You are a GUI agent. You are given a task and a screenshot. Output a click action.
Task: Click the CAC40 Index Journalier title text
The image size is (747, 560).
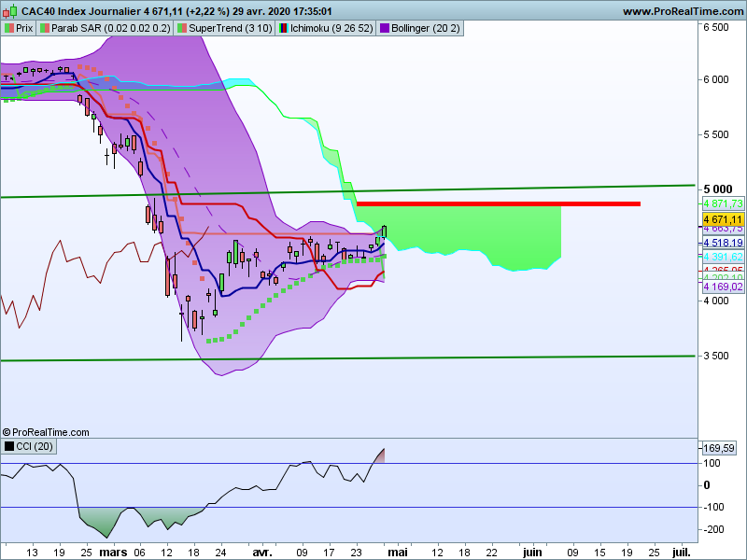[81, 11]
